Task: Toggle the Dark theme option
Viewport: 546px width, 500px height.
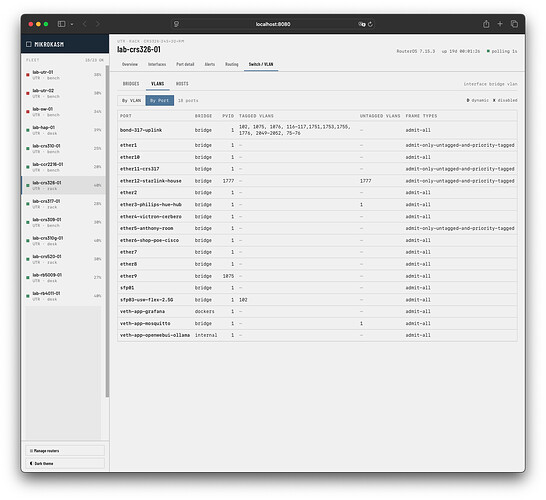Action: pyautogui.click(x=65, y=463)
